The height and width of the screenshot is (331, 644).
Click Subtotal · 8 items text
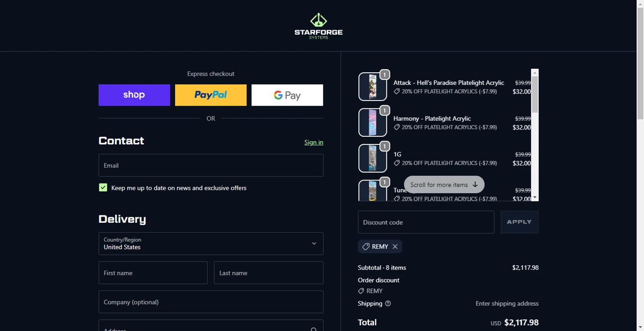(382, 267)
